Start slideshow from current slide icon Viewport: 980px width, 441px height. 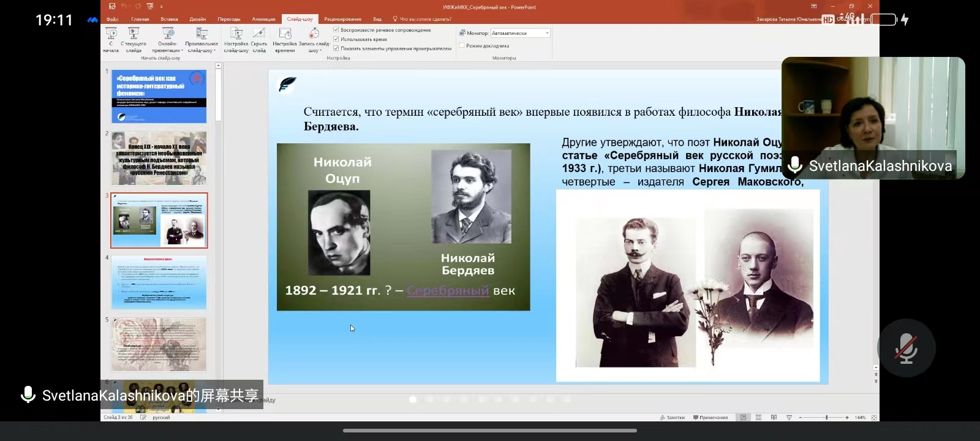pos(134,34)
